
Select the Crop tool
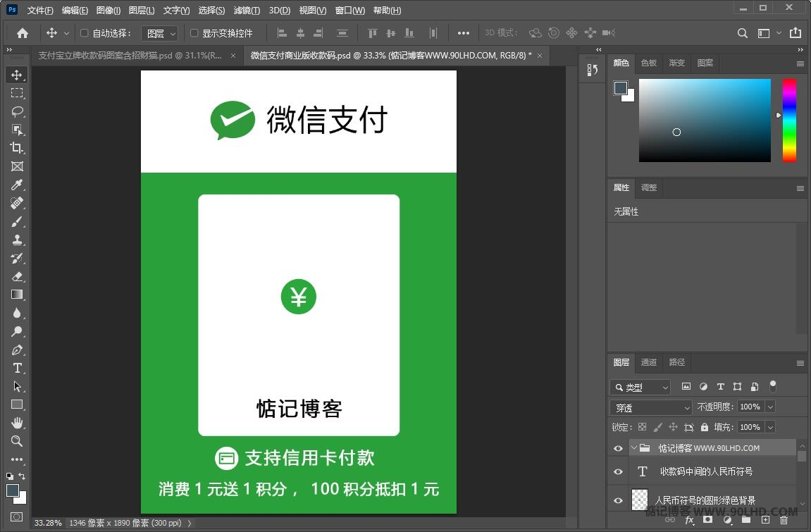click(x=16, y=148)
